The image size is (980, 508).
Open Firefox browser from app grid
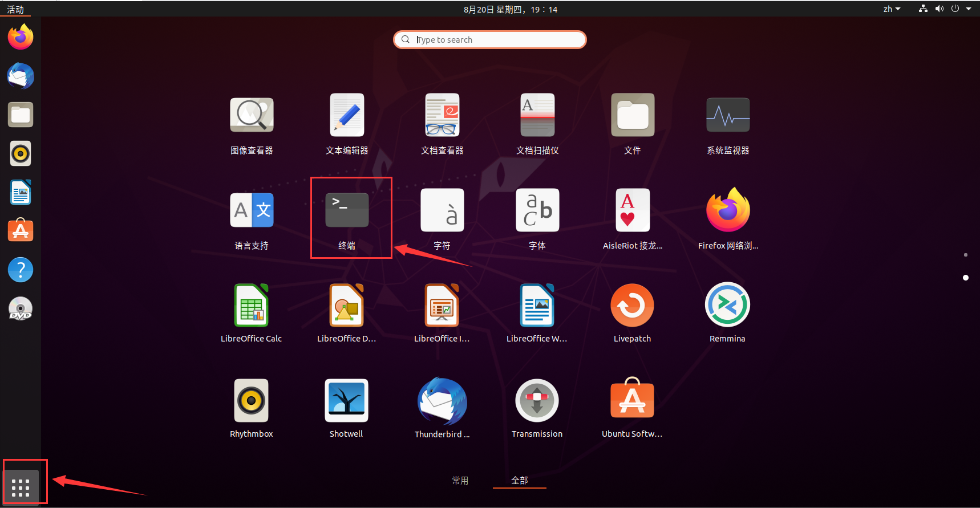(728, 210)
